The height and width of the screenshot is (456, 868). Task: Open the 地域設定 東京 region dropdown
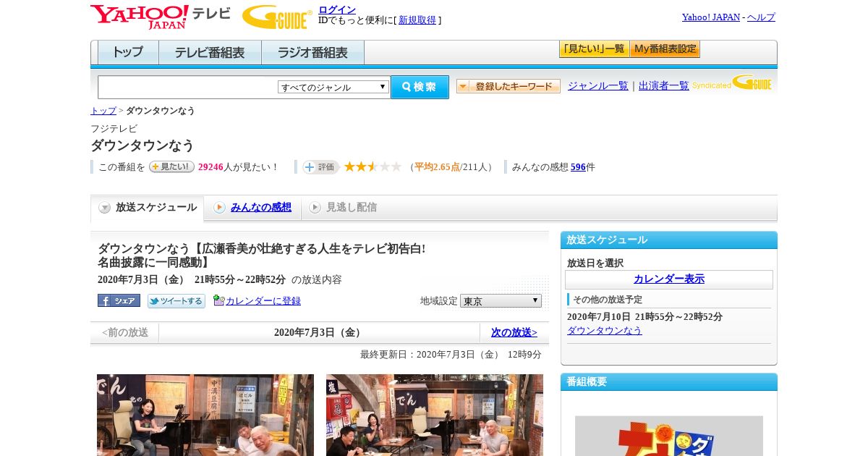click(x=501, y=300)
